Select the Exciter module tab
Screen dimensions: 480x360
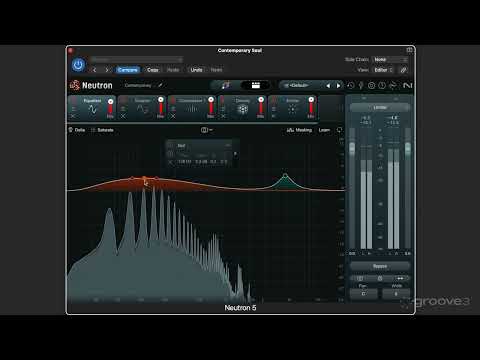pos(292,107)
